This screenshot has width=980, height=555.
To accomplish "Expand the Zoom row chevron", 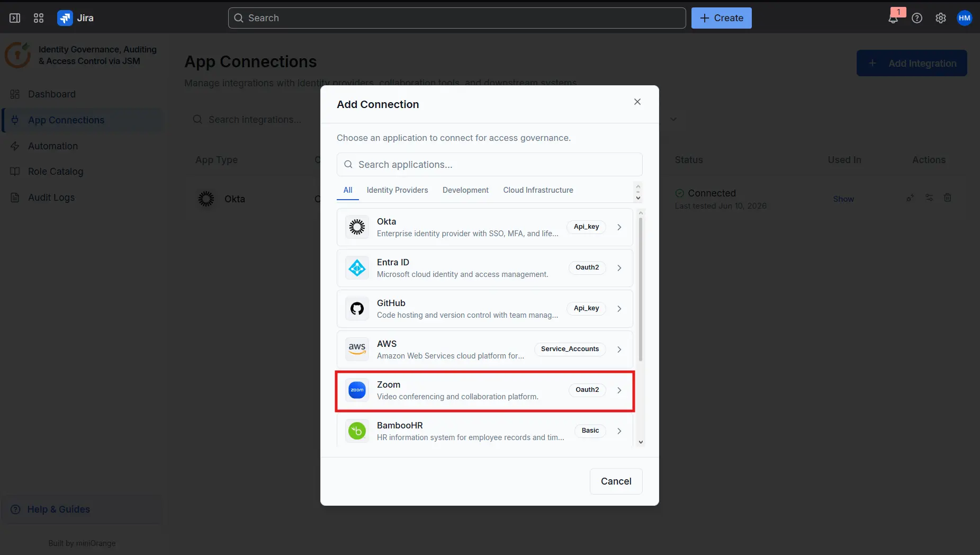I will 619,390.
